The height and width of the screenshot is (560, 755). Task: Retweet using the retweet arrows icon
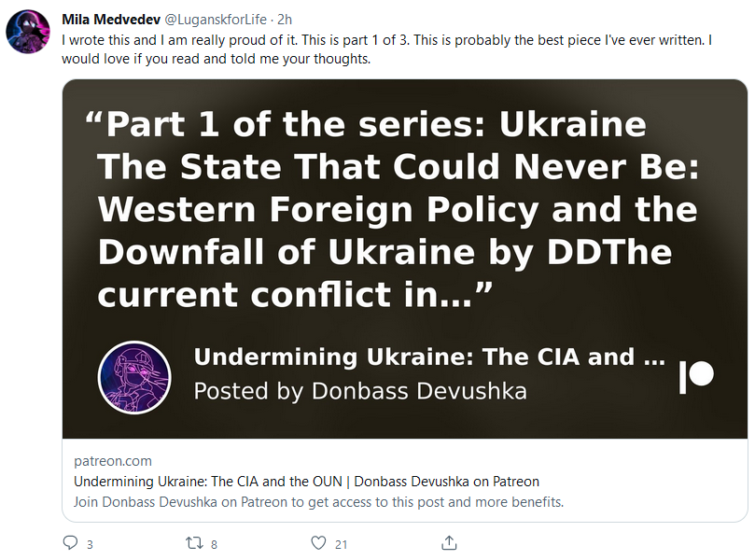pos(194,543)
